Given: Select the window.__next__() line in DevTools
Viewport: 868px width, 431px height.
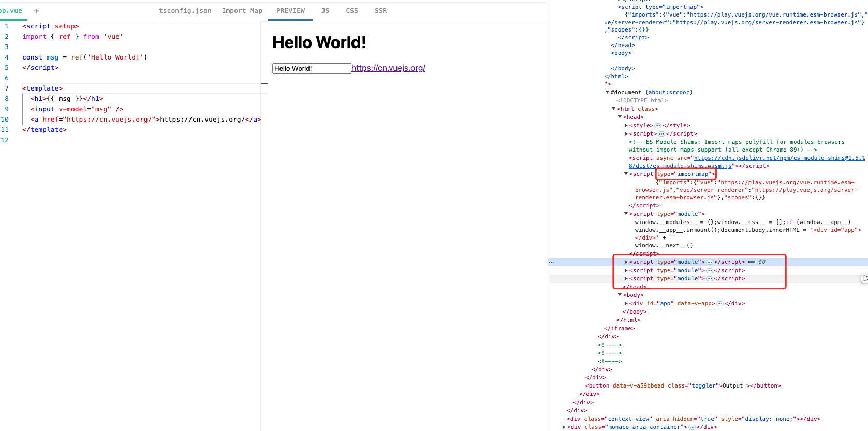Looking at the screenshot, I should (664, 246).
